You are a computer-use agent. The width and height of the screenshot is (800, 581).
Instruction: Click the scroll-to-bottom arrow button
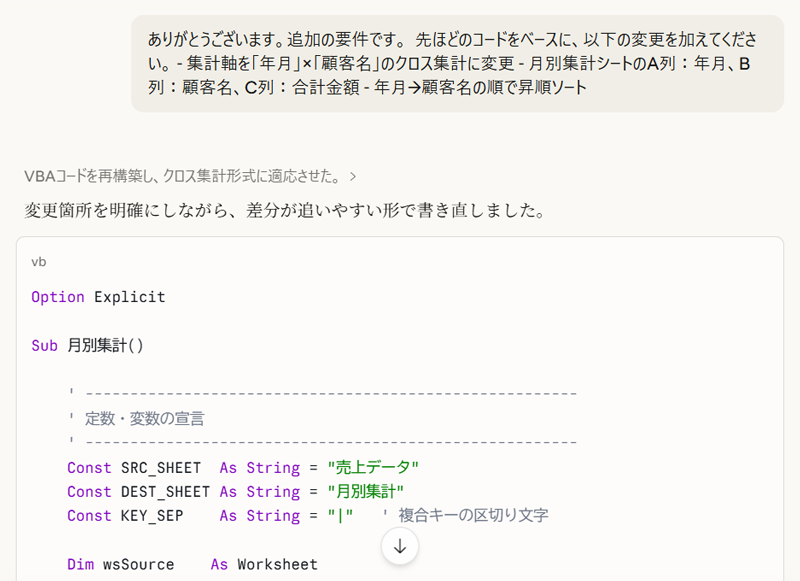[x=399, y=547]
